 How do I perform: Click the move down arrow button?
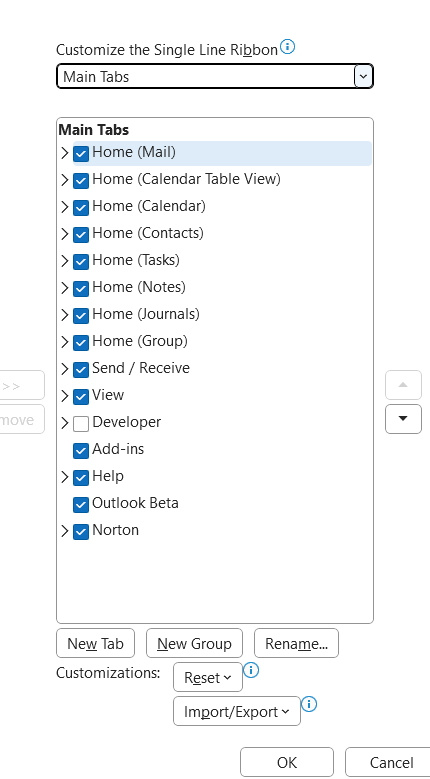tap(403, 419)
